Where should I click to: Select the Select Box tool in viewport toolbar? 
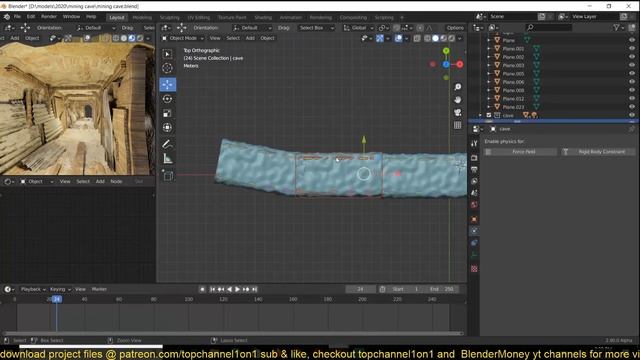[167, 54]
